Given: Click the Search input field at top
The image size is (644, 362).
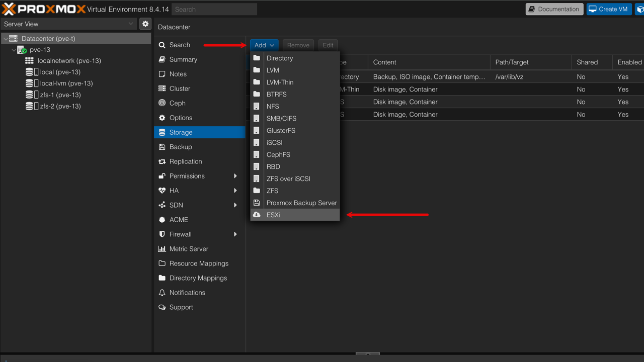Looking at the screenshot, I should click(214, 9).
